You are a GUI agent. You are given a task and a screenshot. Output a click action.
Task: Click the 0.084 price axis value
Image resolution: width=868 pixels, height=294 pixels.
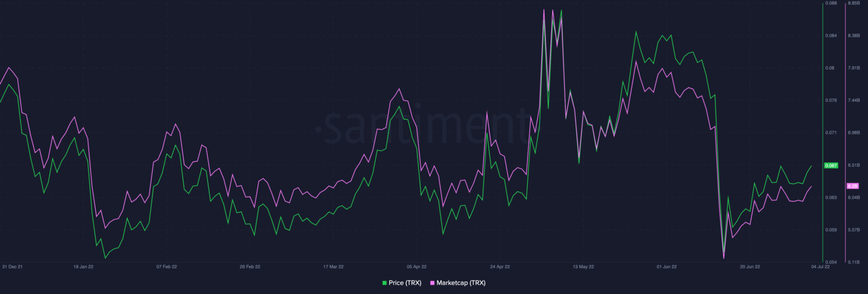click(x=831, y=36)
